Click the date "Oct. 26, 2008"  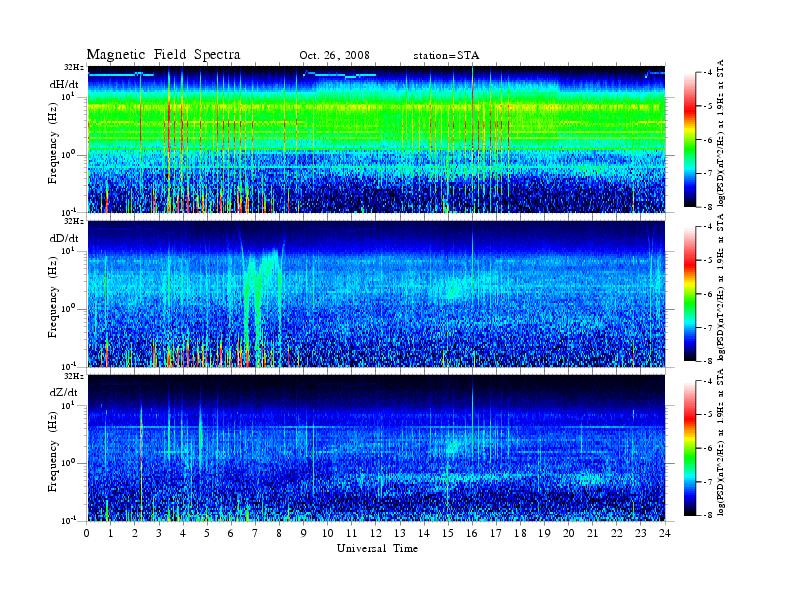click(x=334, y=55)
